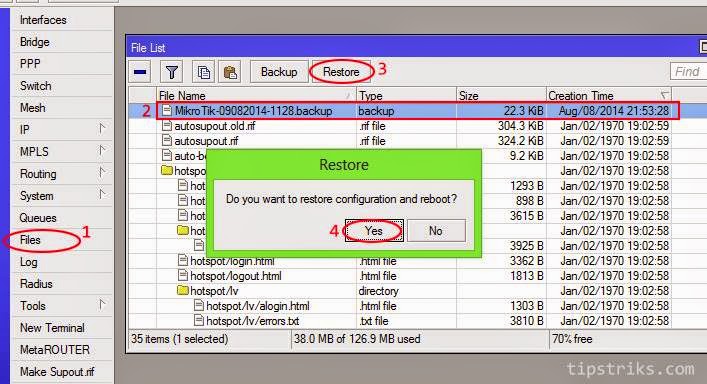Select hotspot/logout.html file
707x384 pixels.
coord(236,276)
